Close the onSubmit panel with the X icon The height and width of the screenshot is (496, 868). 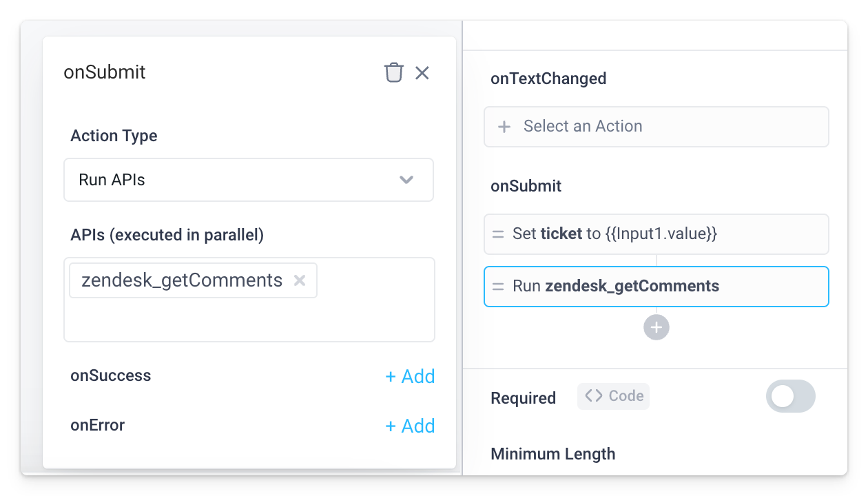coord(422,72)
